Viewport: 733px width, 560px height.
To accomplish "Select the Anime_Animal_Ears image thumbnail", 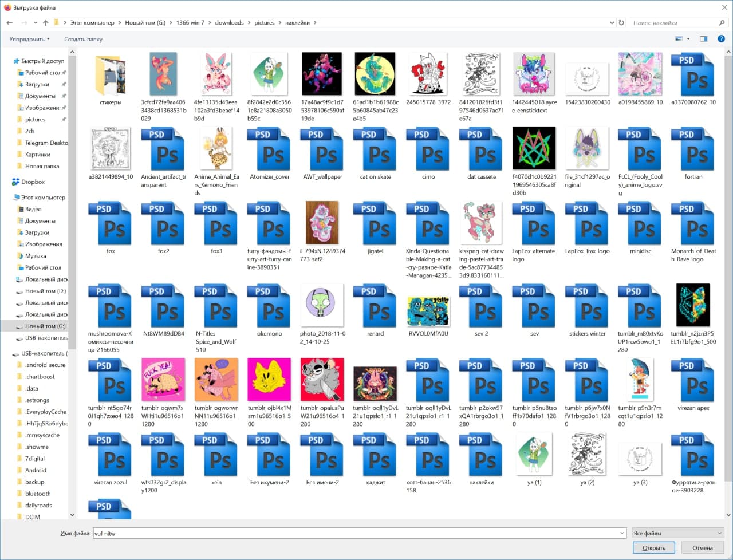I will (216, 149).
